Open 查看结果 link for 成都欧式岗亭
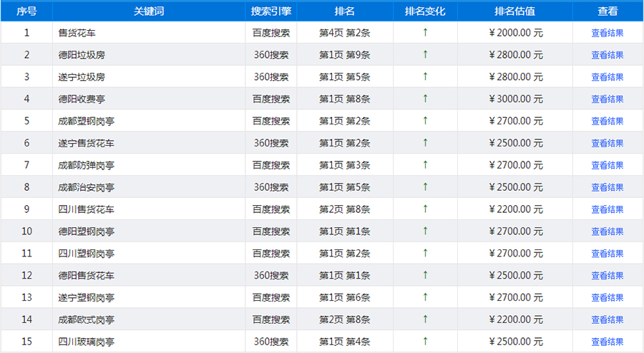The image size is (644, 353). coord(607,320)
